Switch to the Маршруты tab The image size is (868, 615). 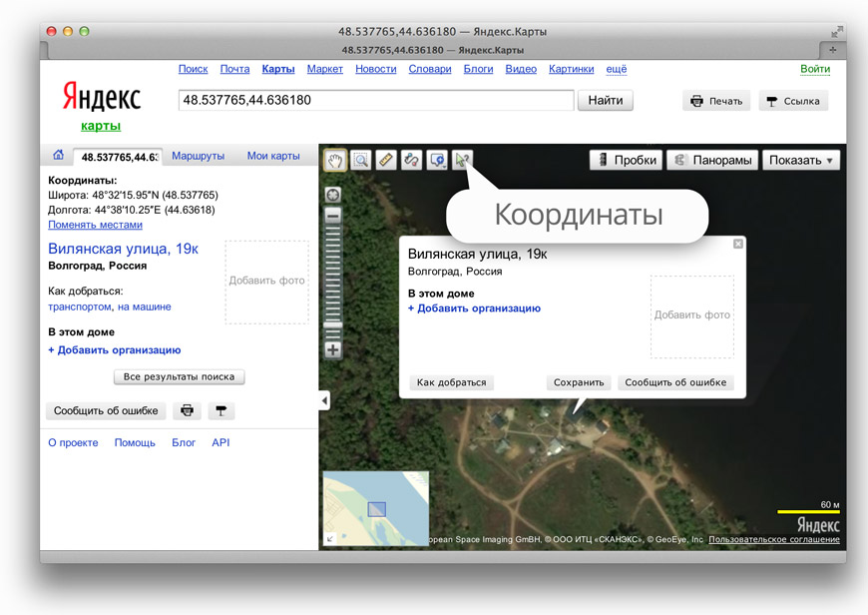[x=198, y=156]
